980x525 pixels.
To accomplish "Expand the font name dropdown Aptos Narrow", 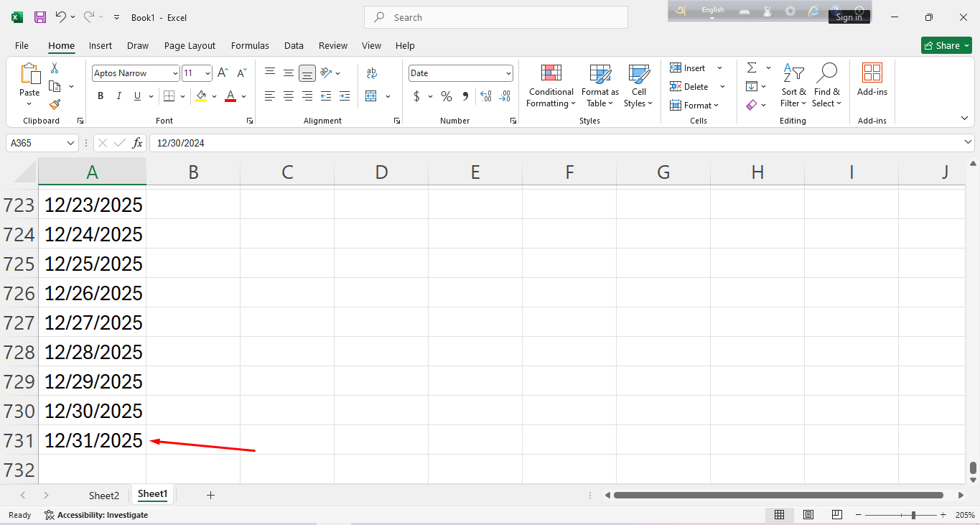I will click(175, 73).
